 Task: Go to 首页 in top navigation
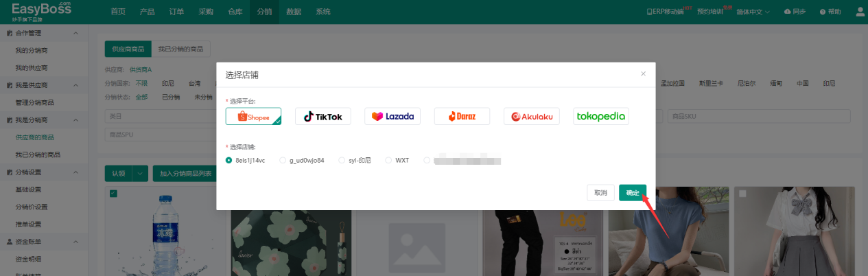tap(118, 12)
